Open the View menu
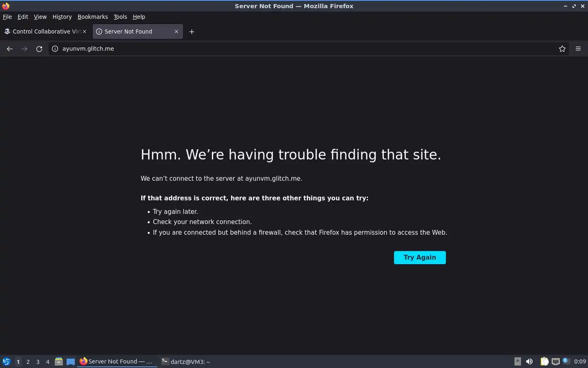Image resolution: width=588 pixels, height=368 pixels. tap(40, 17)
